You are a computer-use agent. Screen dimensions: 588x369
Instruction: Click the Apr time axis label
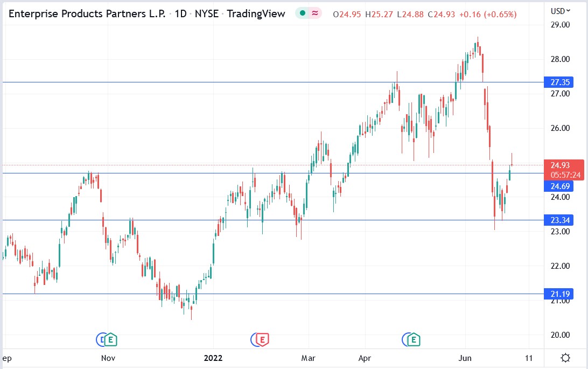[365, 358]
